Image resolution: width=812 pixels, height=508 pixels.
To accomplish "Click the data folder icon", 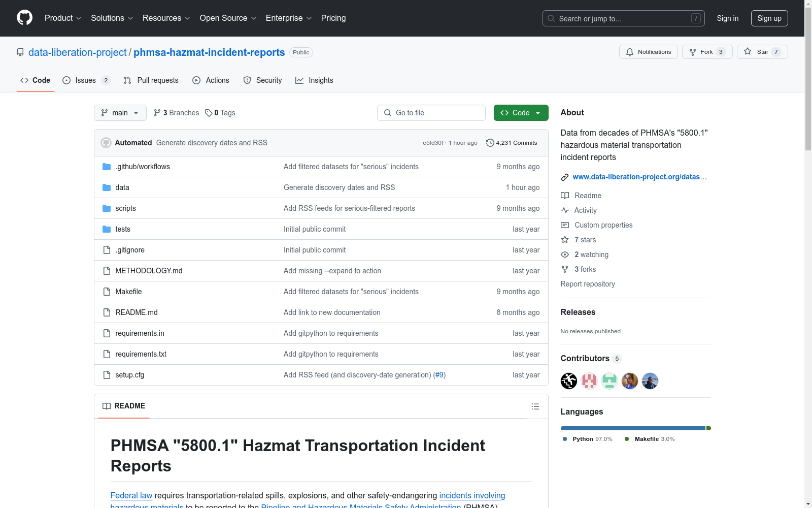I will click(107, 187).
